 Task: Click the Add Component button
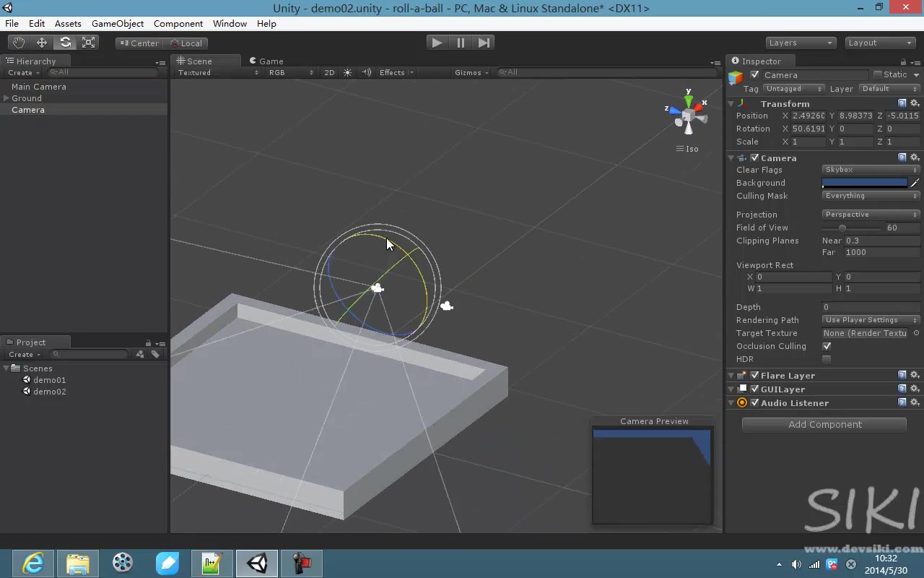(824, 424)
